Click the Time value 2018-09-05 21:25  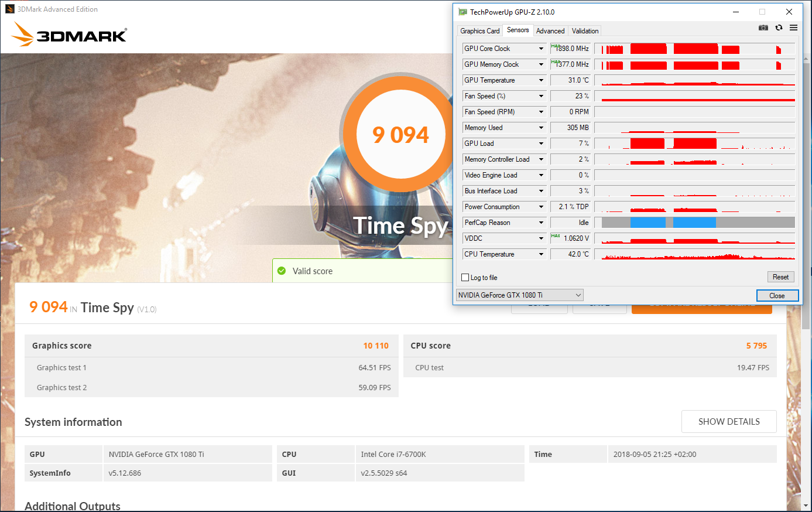(655, 454)
